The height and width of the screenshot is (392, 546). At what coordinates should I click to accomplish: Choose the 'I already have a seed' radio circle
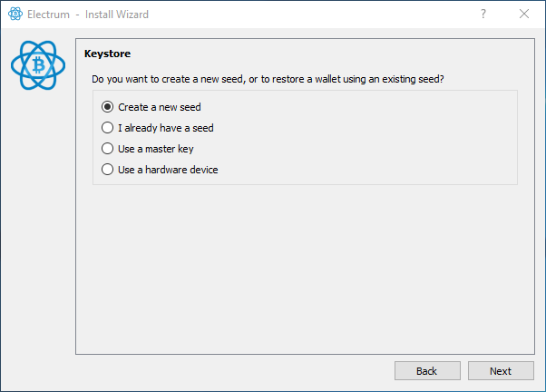tap(108, 128)
